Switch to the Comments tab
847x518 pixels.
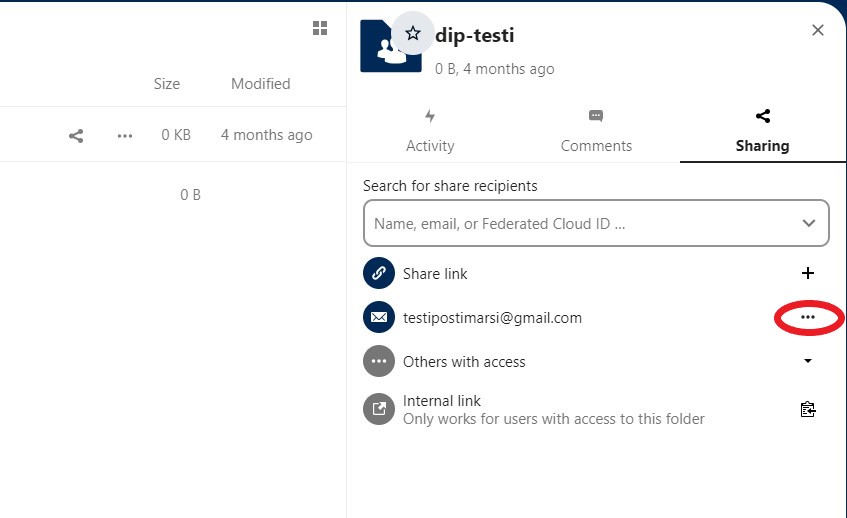tap(596, 132)
